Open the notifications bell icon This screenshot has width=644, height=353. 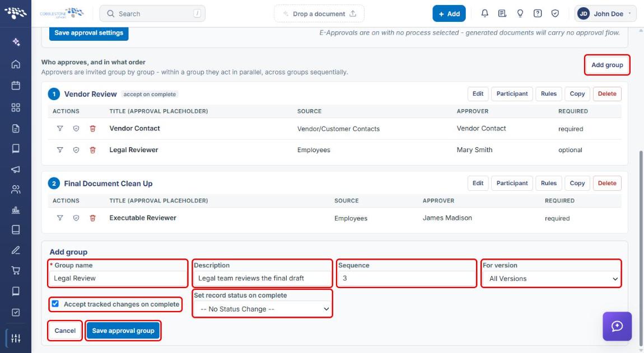click(x=484, y=13)
